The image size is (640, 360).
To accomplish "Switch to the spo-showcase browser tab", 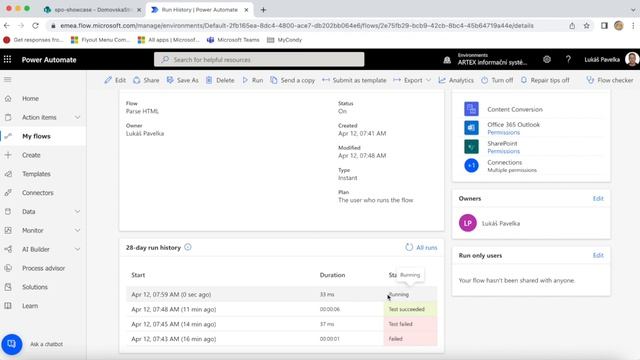I will point(92,10).
